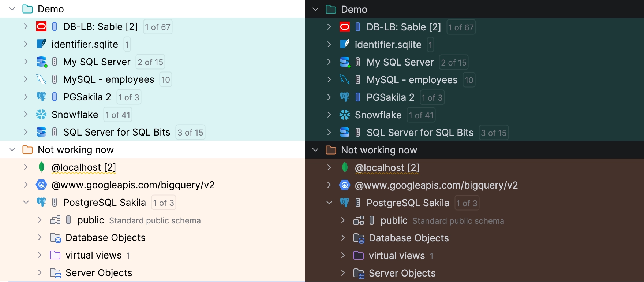
Task: Click 'Standard public schema' text, dark panel
Action: [458, 221]
